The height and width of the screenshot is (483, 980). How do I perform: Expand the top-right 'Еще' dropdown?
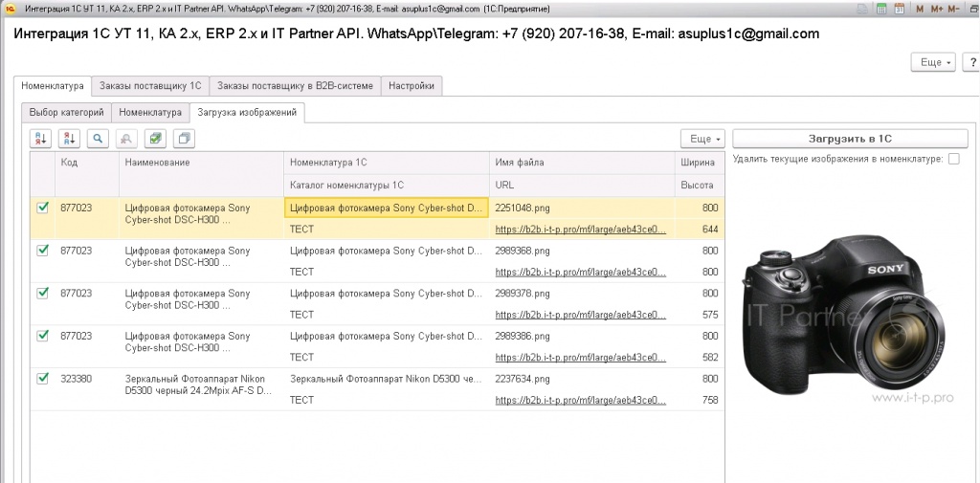click(932, 62)
